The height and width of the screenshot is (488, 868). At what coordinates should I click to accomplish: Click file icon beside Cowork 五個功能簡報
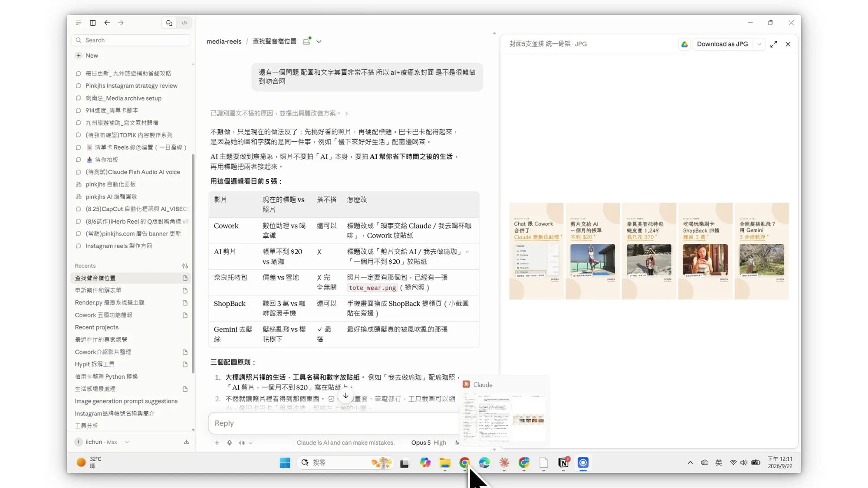[x=185, y=315]
